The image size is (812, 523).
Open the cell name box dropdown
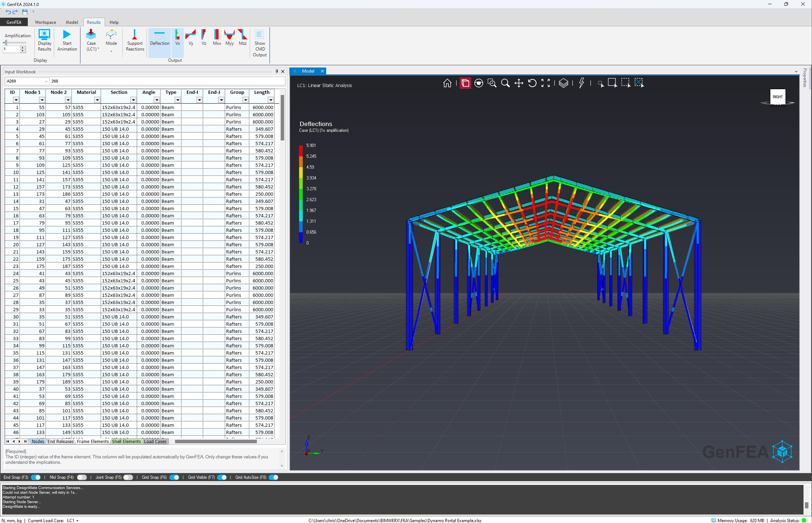point(46,81)
